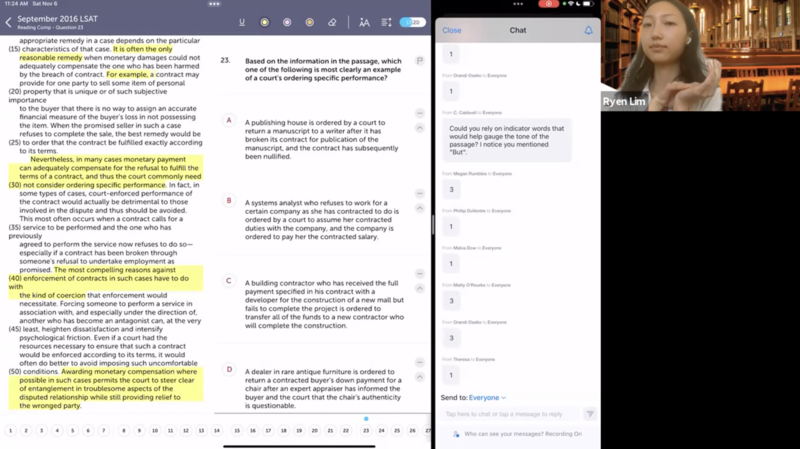Choose answer choice D
Viewport: 800px width, 449px height.
229,369
